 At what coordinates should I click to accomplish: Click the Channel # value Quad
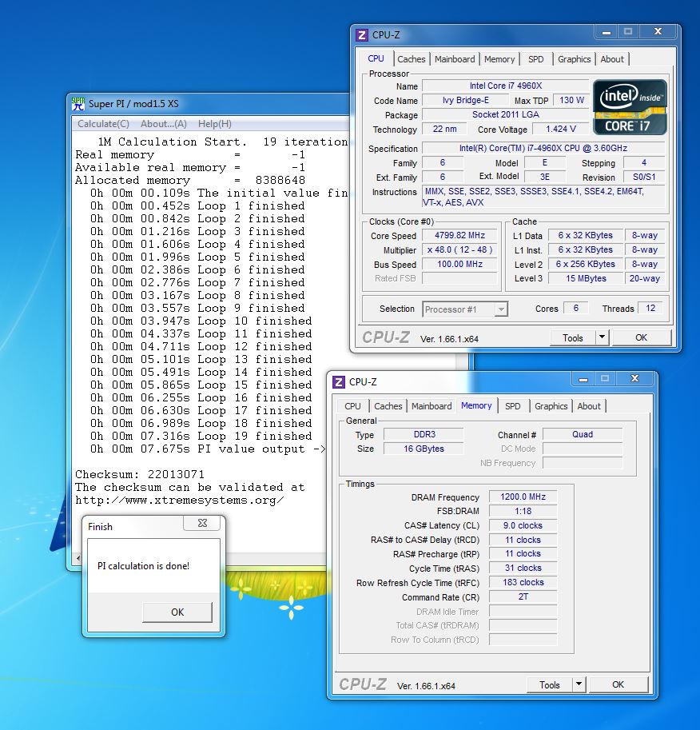(x=583, y=434)
